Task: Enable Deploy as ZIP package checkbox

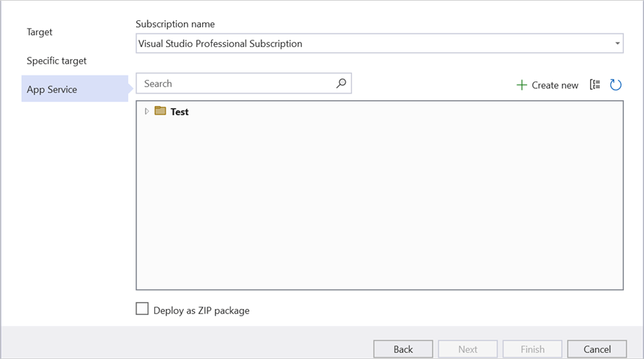Action: [x=142, y=309]
